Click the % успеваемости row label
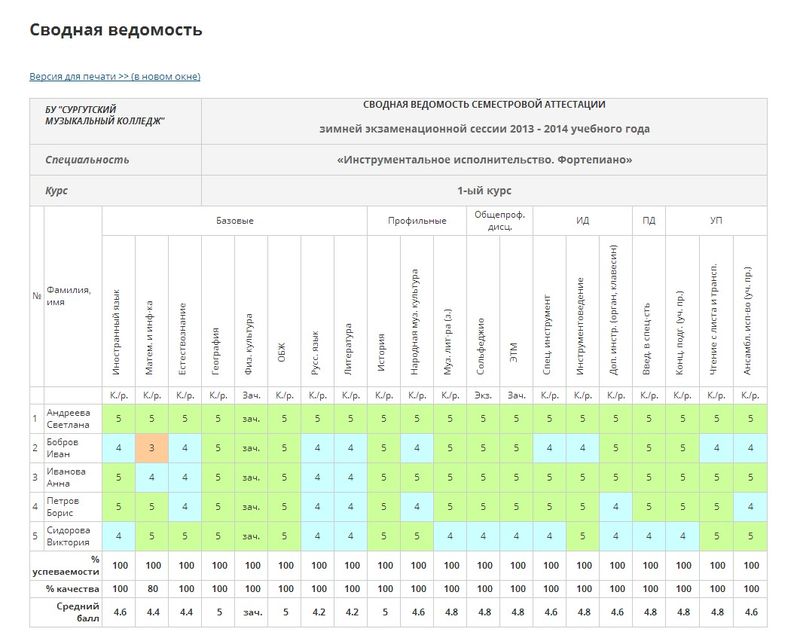 tap(66, 565)
